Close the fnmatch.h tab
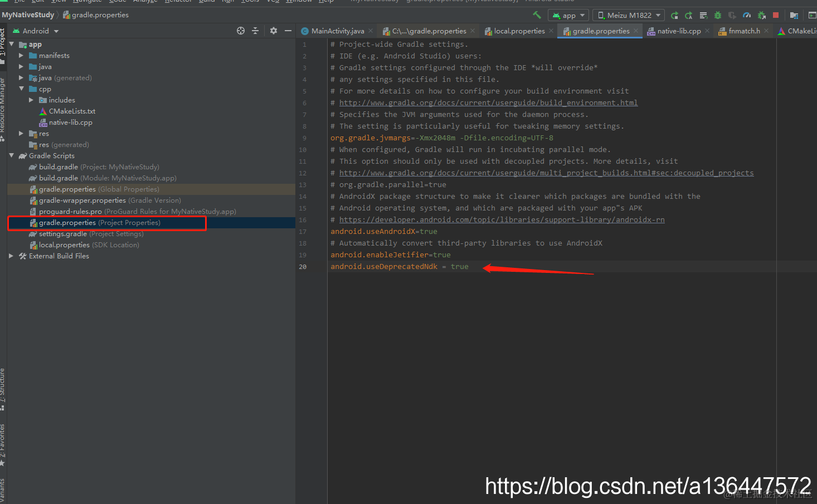The height and width of the screenshot is (504, 817). click(x=766, y=31)
